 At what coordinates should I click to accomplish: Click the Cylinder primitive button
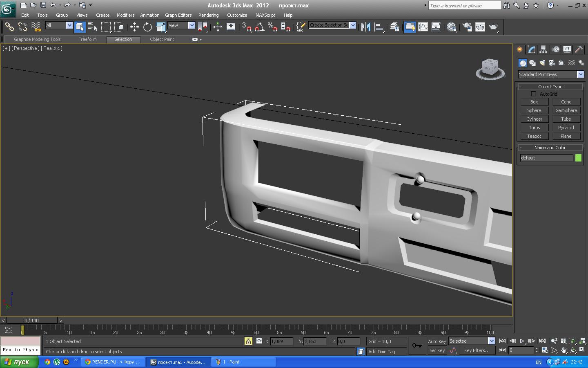534,119
